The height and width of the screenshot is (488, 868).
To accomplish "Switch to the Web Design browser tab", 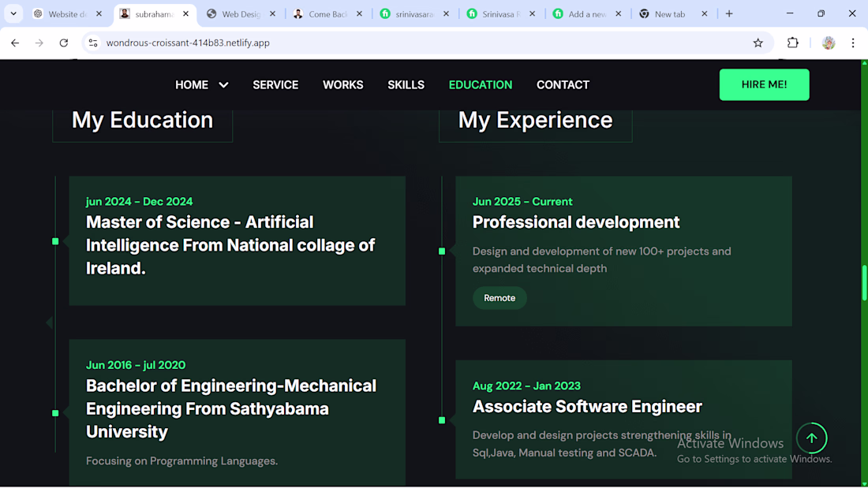I will click(x=240, y=13).
